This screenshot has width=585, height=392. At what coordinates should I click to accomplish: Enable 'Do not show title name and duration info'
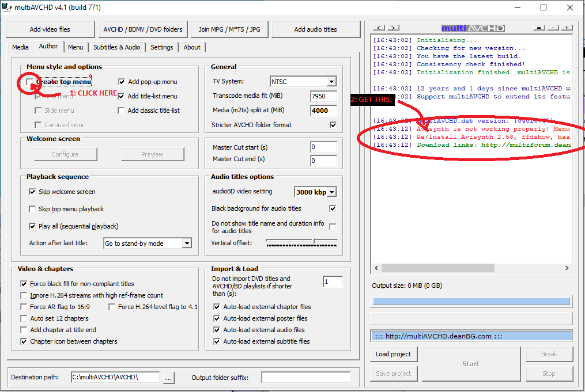[x=333, y=227]
